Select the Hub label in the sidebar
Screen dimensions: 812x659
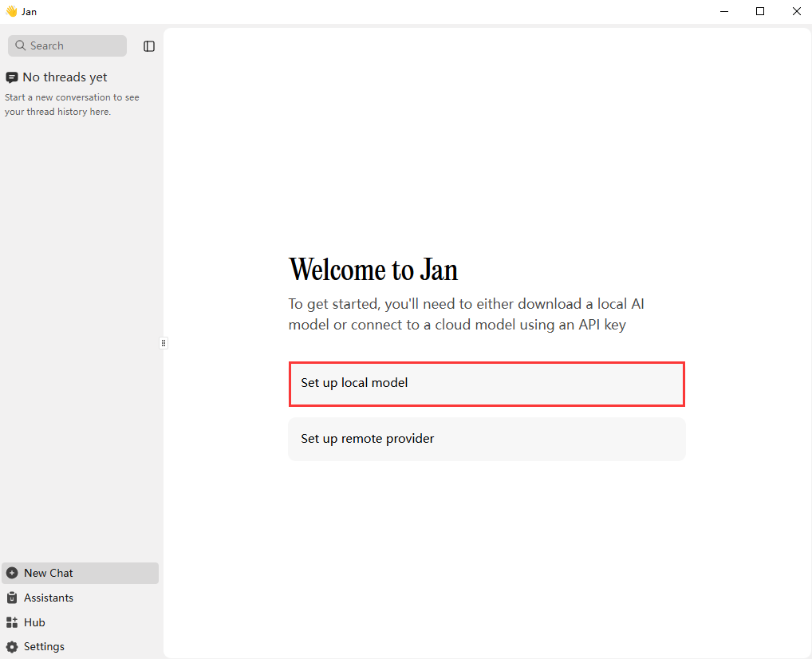(34, 622)
